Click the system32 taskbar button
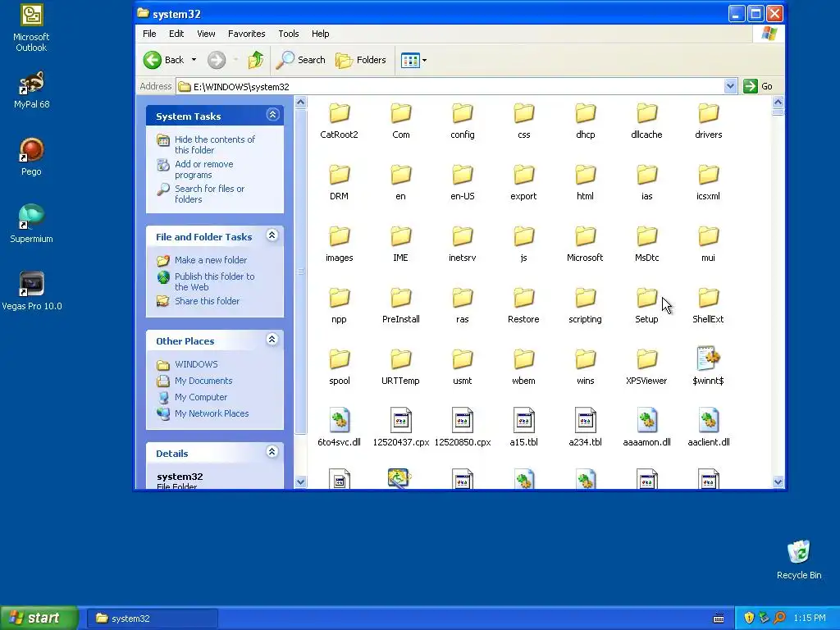The image size is (840, 630). (152, 619)
